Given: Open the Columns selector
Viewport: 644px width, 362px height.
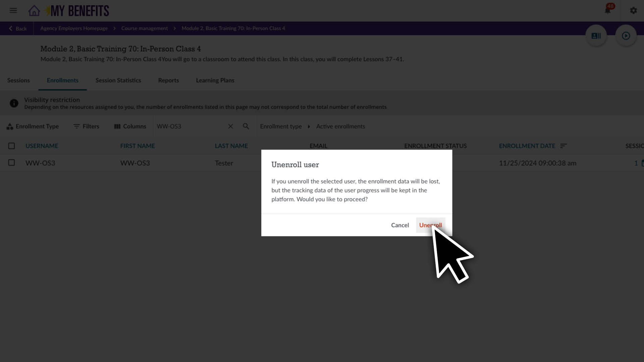Looking at the screenshot, I should pos(130,126).
